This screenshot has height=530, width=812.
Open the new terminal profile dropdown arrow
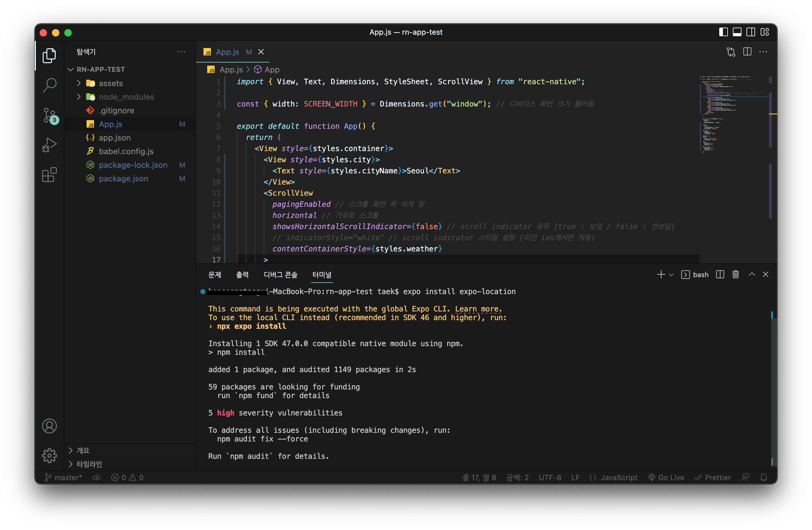[671, 275]
